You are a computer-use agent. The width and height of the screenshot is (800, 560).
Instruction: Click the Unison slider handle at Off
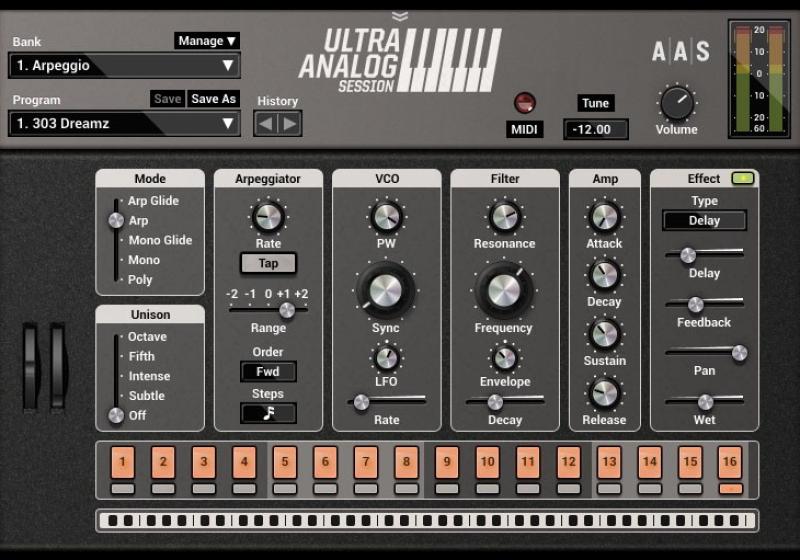(x=116, y=416)
